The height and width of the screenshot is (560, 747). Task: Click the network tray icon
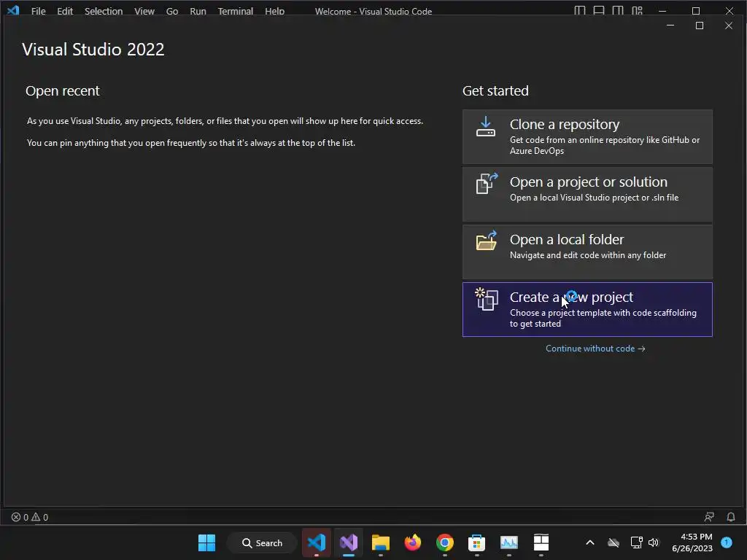pyautogui.click(x=636, y=542)
